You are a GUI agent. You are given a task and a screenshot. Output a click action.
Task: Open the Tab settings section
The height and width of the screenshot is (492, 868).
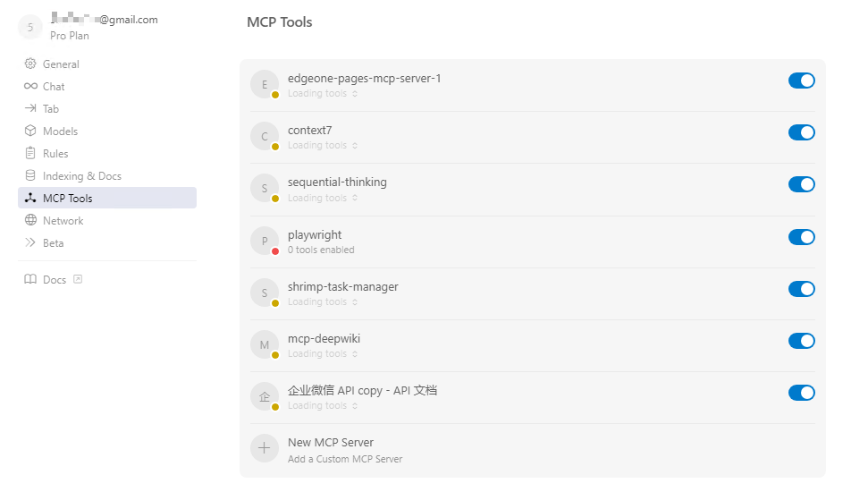(50, 109)
